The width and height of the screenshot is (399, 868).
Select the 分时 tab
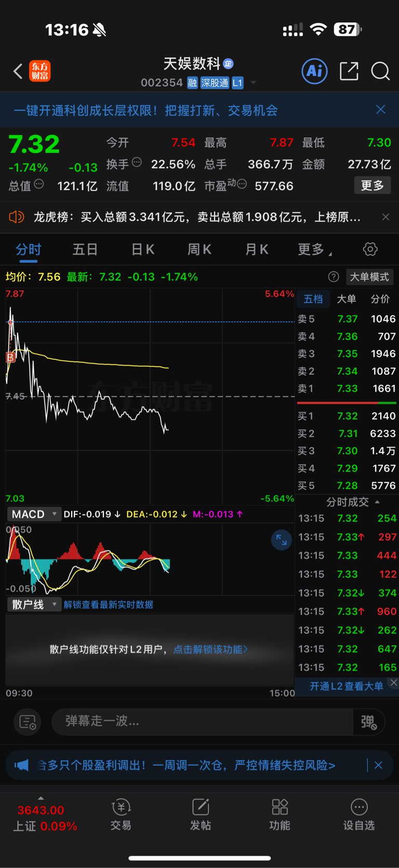[x=28, y=250]
